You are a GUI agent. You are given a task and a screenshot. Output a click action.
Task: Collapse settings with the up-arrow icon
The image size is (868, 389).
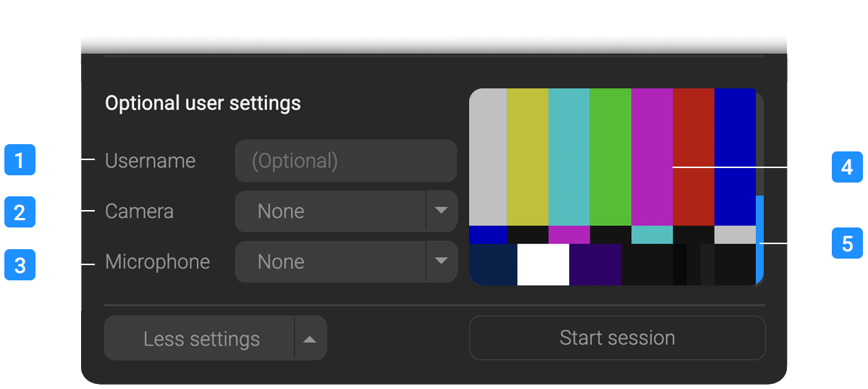pos(310,338)
